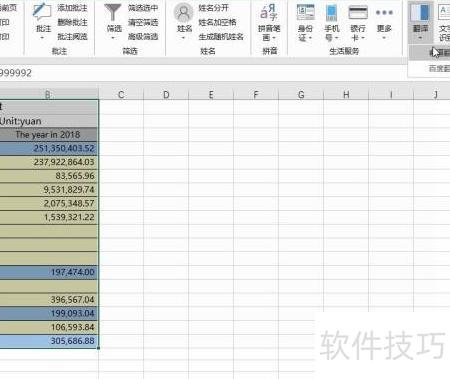
Task: Click 筛选选中 in the filter group
Action: 143,8
